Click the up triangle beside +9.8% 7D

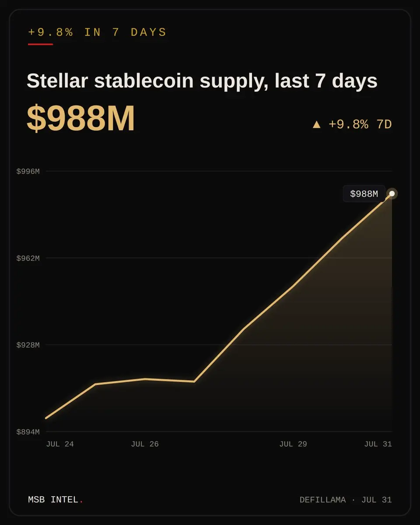tap(317, 125)
